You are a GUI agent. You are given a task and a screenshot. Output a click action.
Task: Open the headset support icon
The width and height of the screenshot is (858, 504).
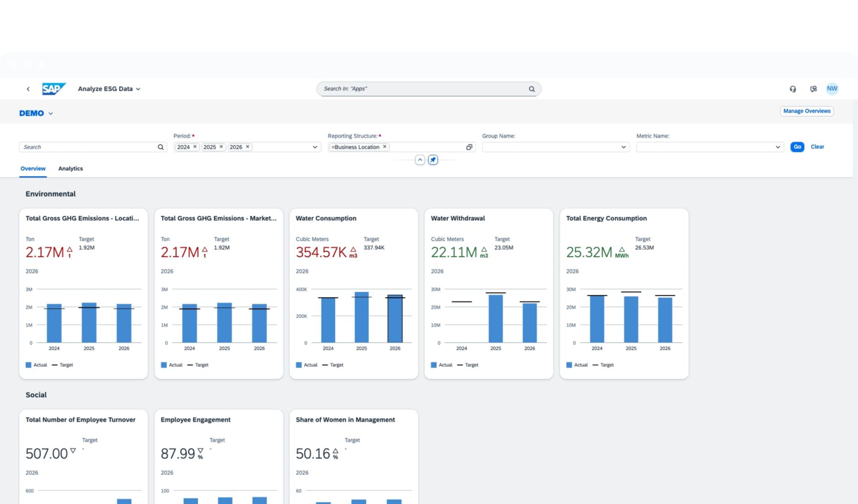792,89
